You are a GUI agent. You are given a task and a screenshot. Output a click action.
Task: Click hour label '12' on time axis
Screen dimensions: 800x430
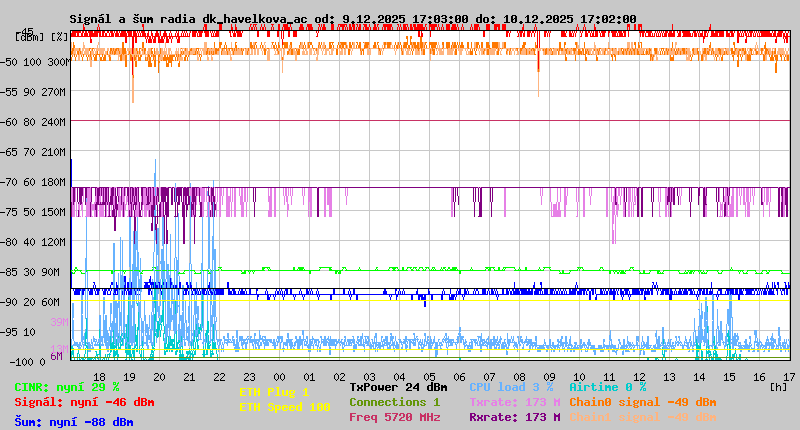point(639,377)
